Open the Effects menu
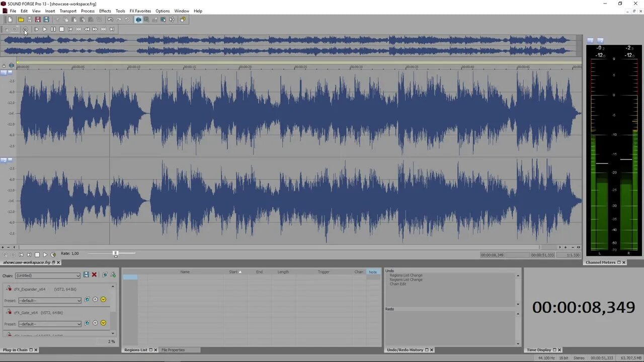644x362 pixels. pos(105,11)
